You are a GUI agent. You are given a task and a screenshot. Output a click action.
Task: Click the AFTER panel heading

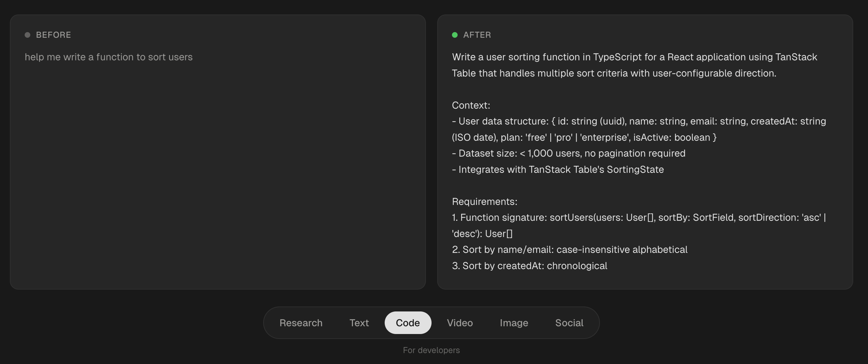coord(477,35)
